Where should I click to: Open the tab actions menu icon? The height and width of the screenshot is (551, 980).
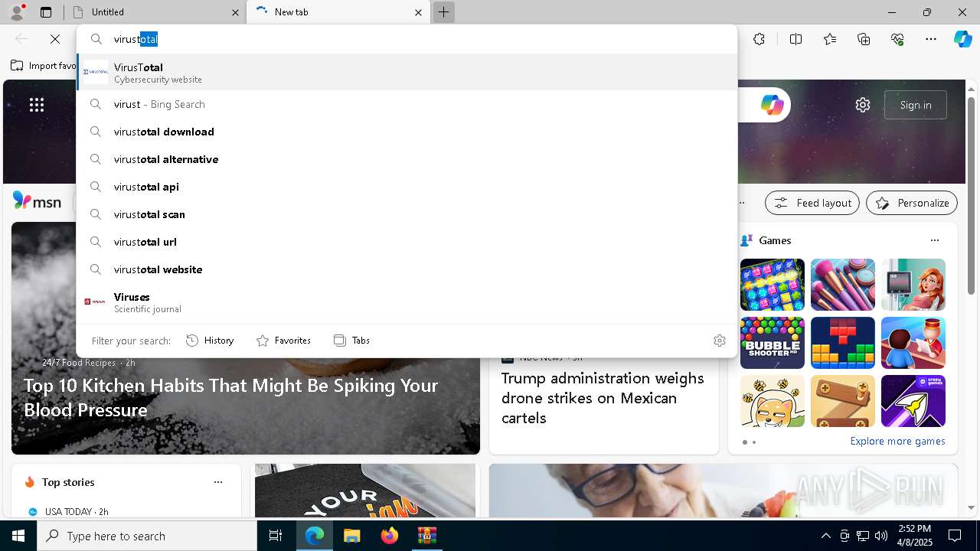click(46, 12)
